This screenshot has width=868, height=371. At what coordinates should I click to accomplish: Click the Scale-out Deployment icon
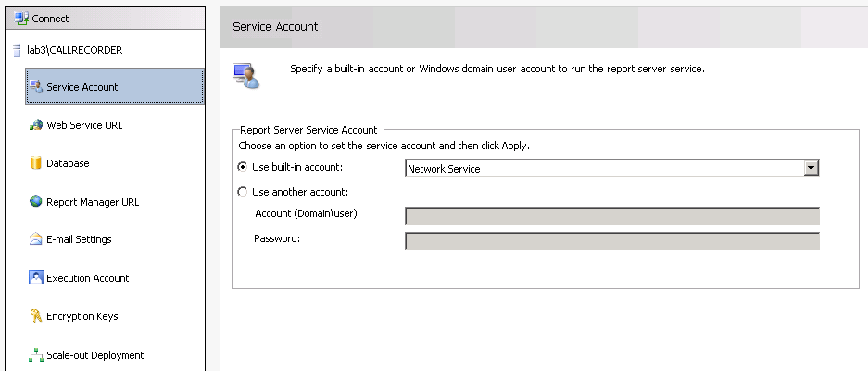click(x=36, y=354)
